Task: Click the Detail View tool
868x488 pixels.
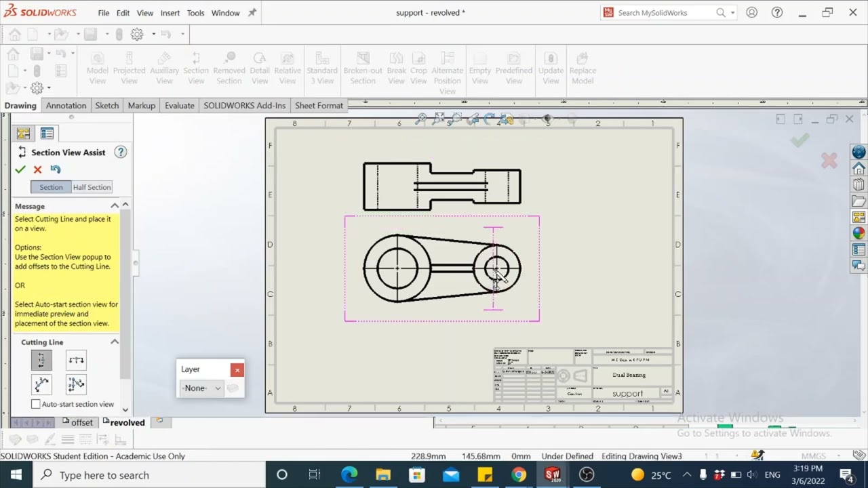Action: click(260, 68)
